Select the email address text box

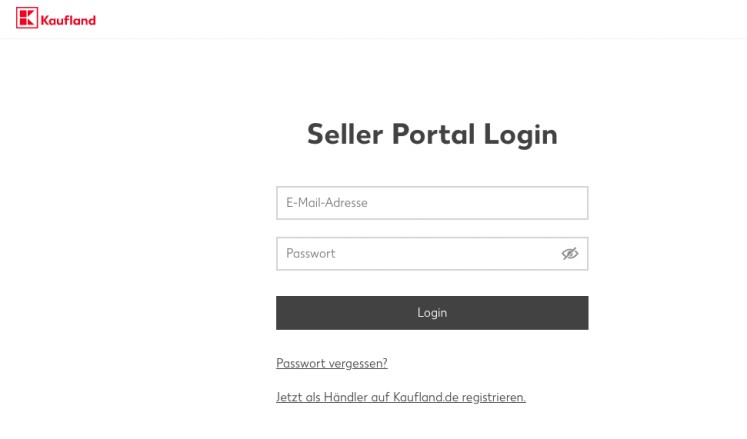431,203
